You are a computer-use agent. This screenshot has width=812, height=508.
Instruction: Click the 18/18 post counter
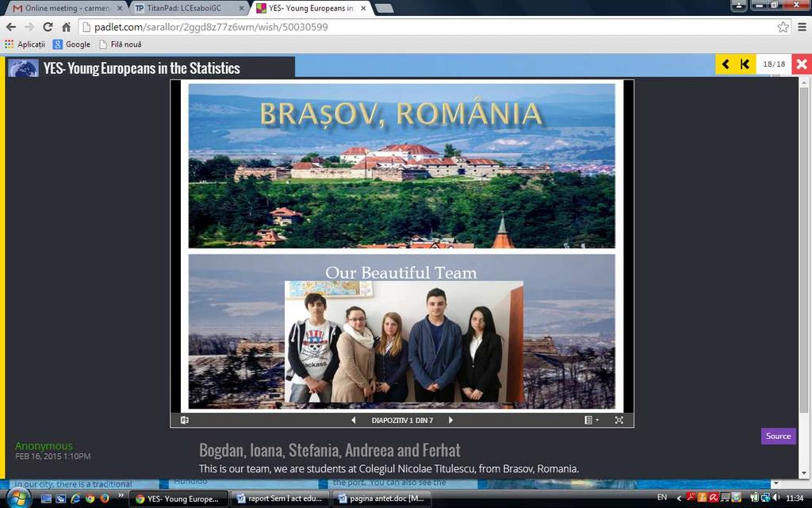pos(774,64)
